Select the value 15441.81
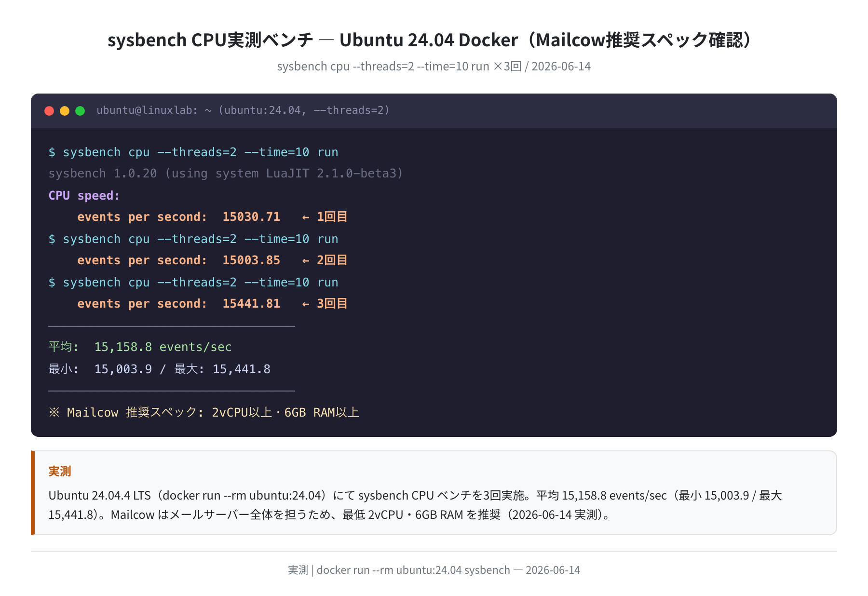Screen dimensions: 868x596 coord(251,304)
